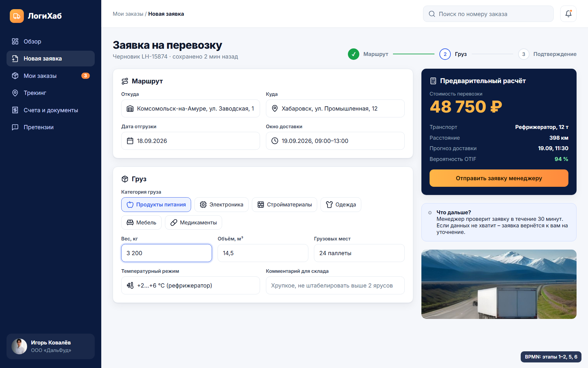Click the order number search field

click(488, 14)
